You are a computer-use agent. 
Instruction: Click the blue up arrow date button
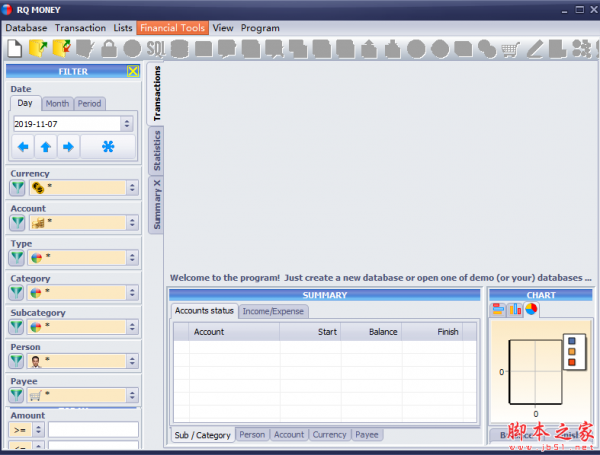click(46, 147)
